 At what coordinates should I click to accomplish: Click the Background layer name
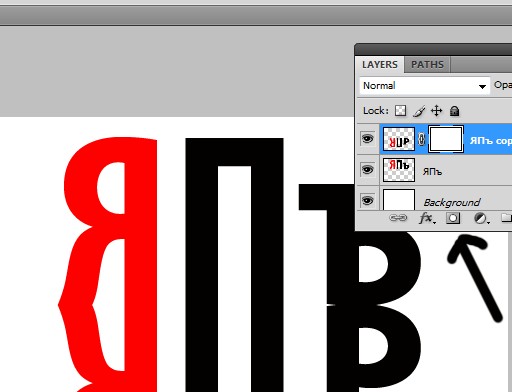[x=452, y=202]
